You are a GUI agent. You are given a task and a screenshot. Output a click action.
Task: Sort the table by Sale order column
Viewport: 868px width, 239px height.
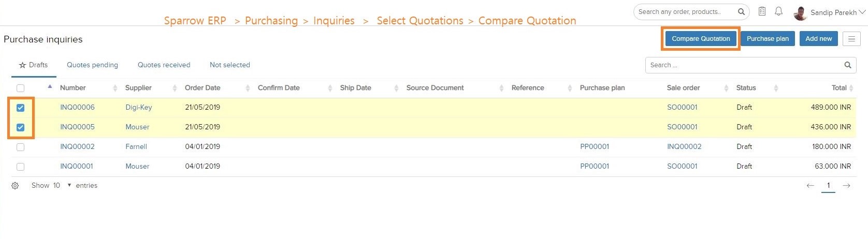[683, 88]
